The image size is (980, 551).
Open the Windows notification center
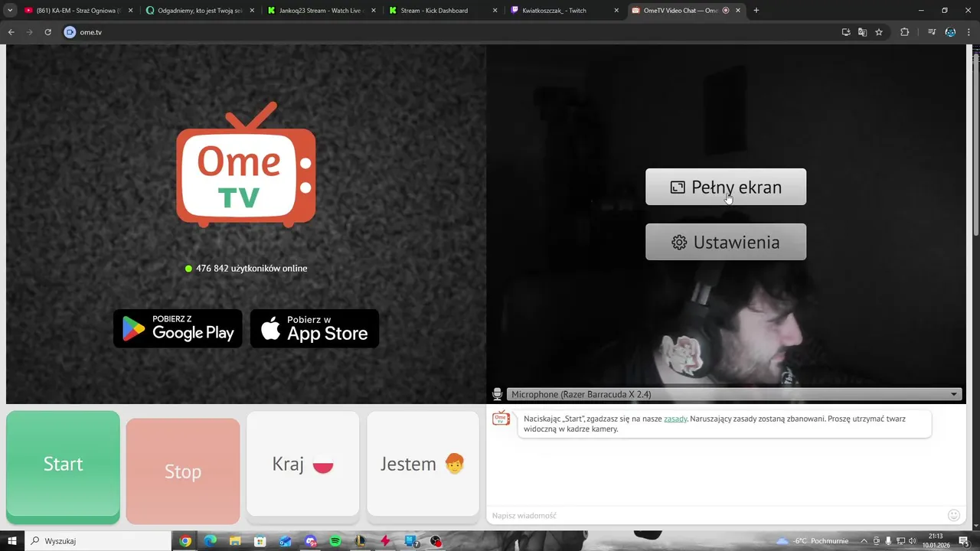point(963,541)
